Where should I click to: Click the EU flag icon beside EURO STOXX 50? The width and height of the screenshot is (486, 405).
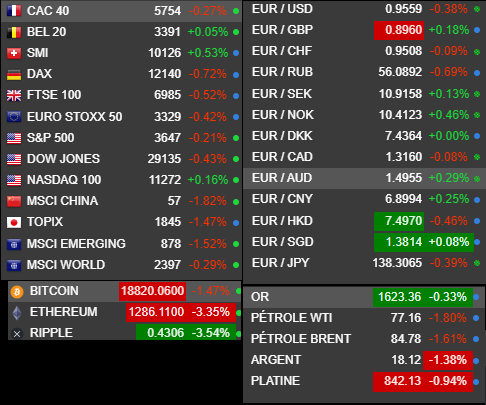[14, 117]
